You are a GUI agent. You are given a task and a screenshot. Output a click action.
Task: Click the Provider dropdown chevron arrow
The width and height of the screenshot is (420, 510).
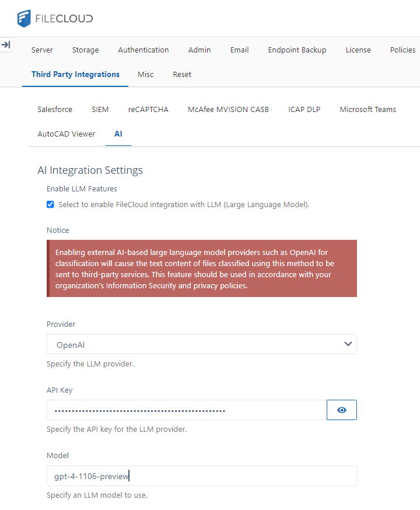(348, 344)
